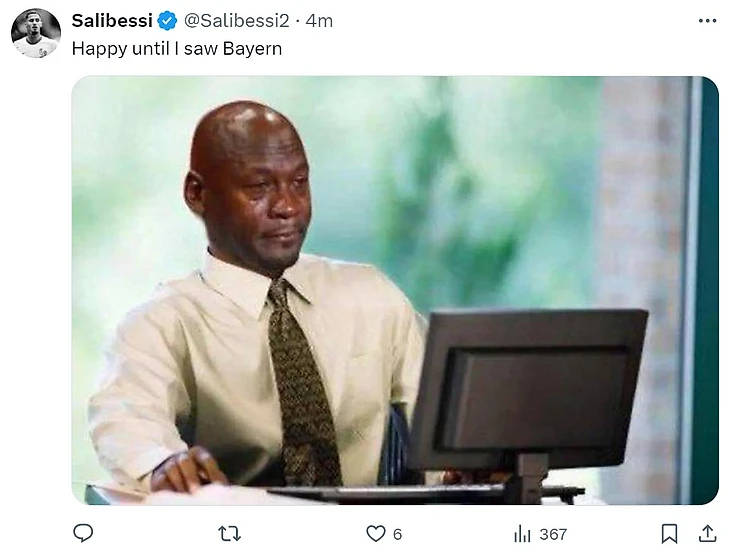Open the Salibessi display name link
The height and width of the screenshot is (557, 730).
112,21
